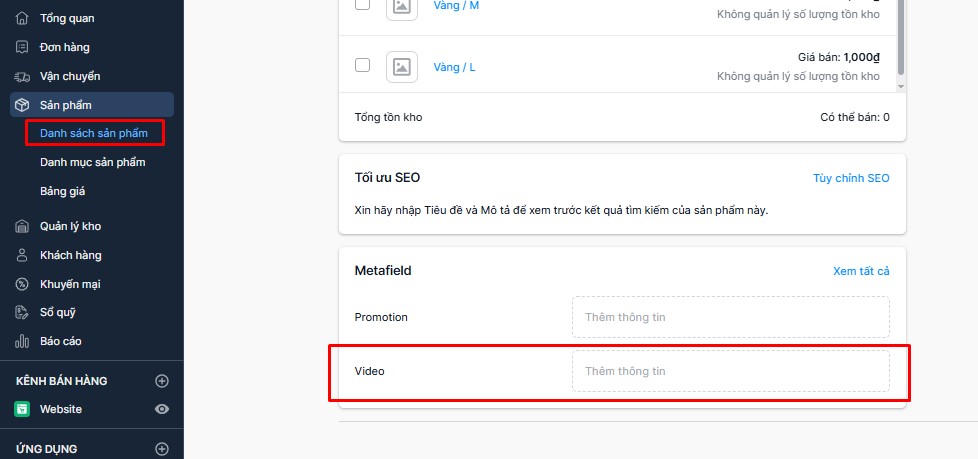Click the Đơn hàng orders icon
The height and width of the screenshot is (459, 978).
click(x=22, y=47)
